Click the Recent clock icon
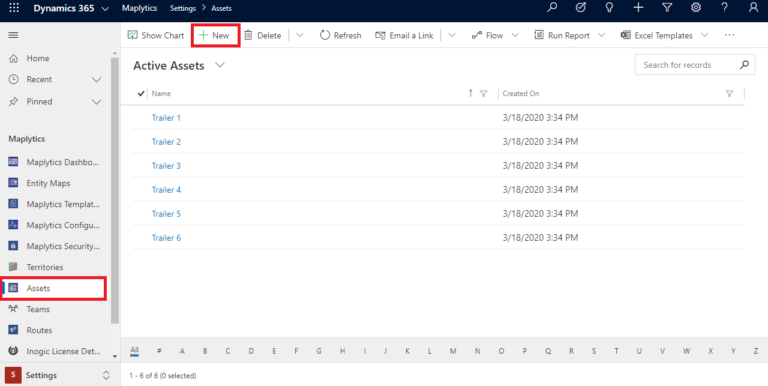Image resolution: width=768 pixels, height=386 pixels. pos(14,79)
